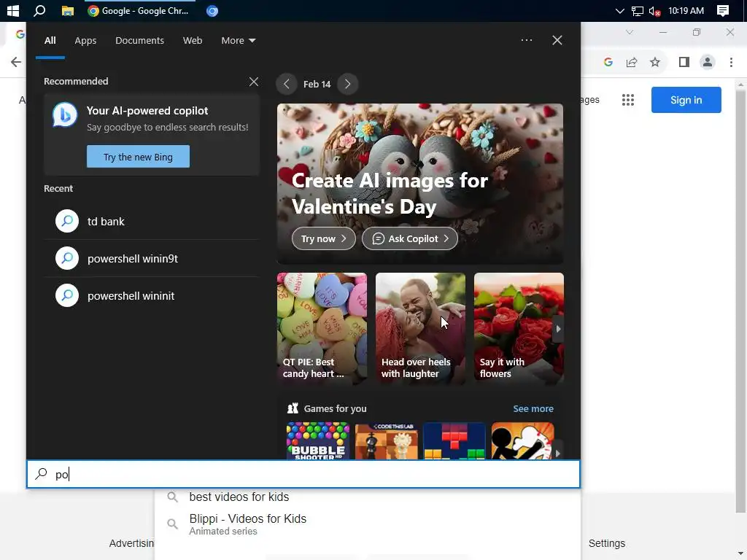The width and height of the screenshot is (747, 560).
Task: Share this page from Chrome's address bar
Action: pos(632,62)
